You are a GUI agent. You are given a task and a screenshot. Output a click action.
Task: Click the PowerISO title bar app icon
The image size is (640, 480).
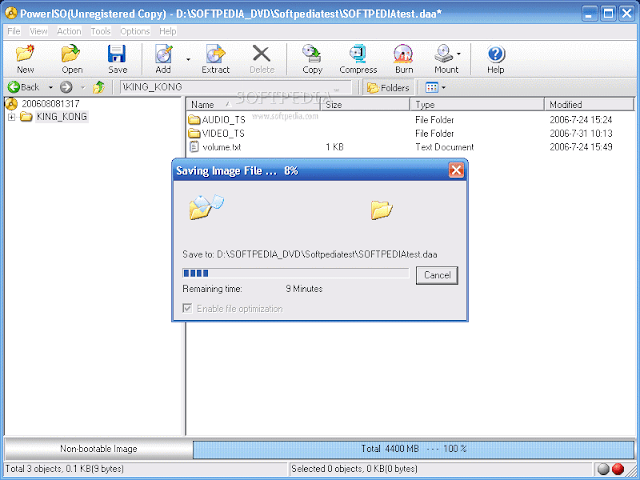11,13
